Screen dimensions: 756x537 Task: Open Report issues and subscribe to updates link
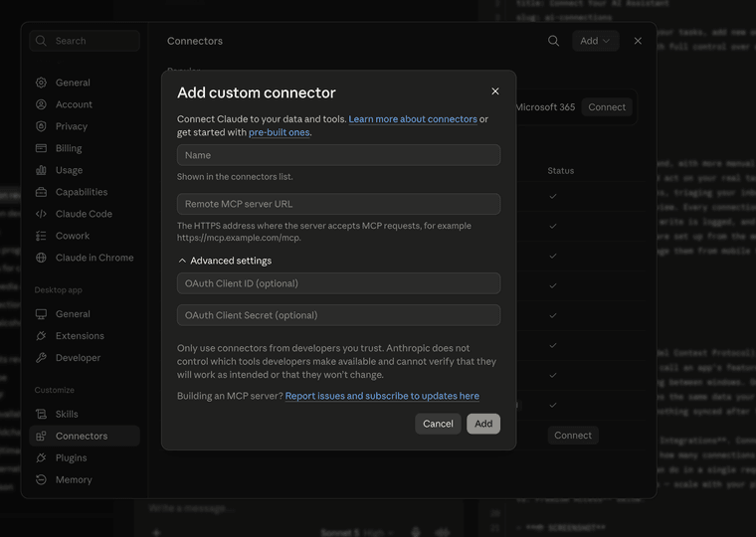point(382,396)
